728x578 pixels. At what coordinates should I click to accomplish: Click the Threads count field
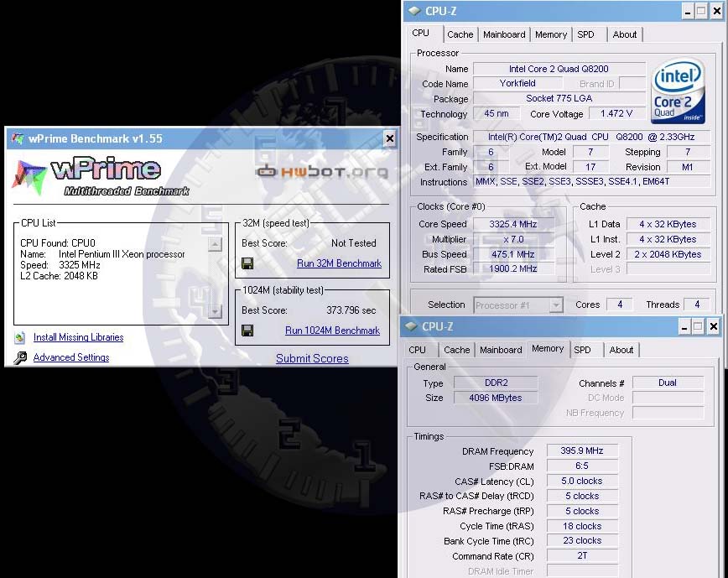click(697, 305)
